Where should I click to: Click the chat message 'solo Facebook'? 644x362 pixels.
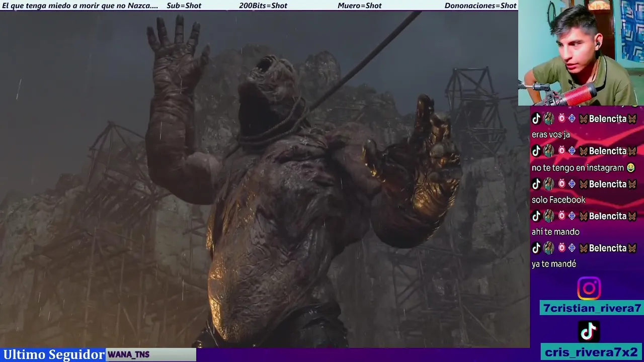[558, 200]
